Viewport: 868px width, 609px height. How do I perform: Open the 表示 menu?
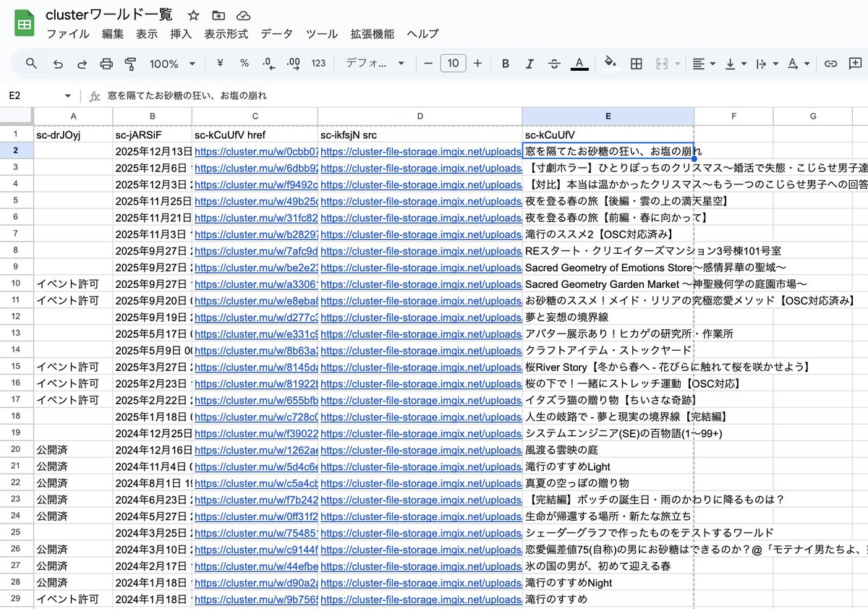point(147,34)
